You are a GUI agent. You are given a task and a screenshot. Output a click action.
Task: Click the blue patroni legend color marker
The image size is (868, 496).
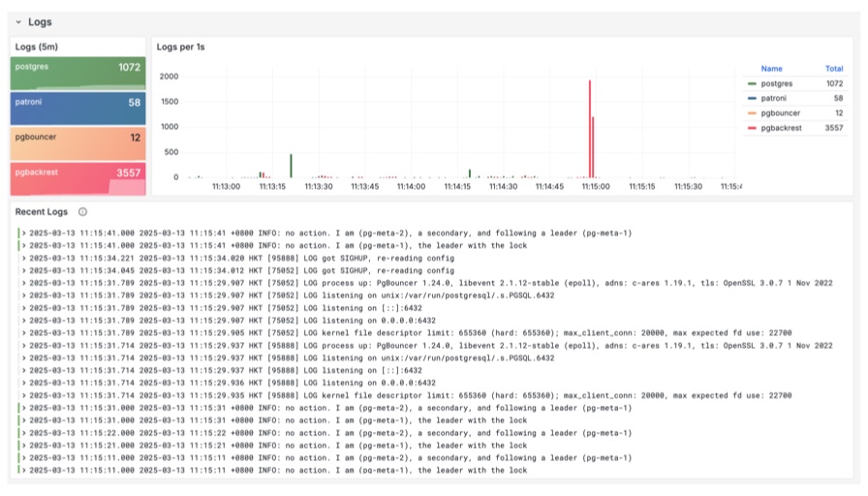(x=752, y=99)
